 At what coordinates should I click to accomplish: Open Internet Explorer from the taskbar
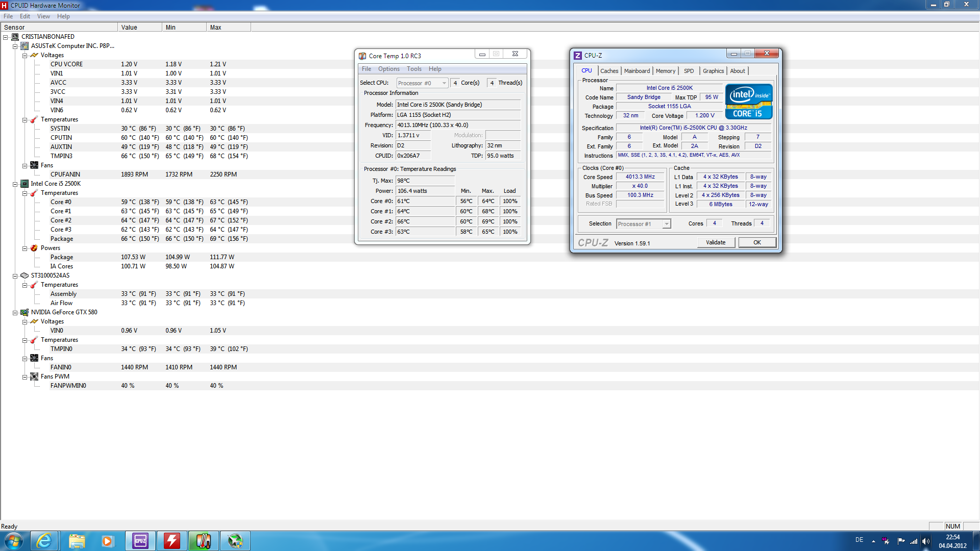pos(44,541)
